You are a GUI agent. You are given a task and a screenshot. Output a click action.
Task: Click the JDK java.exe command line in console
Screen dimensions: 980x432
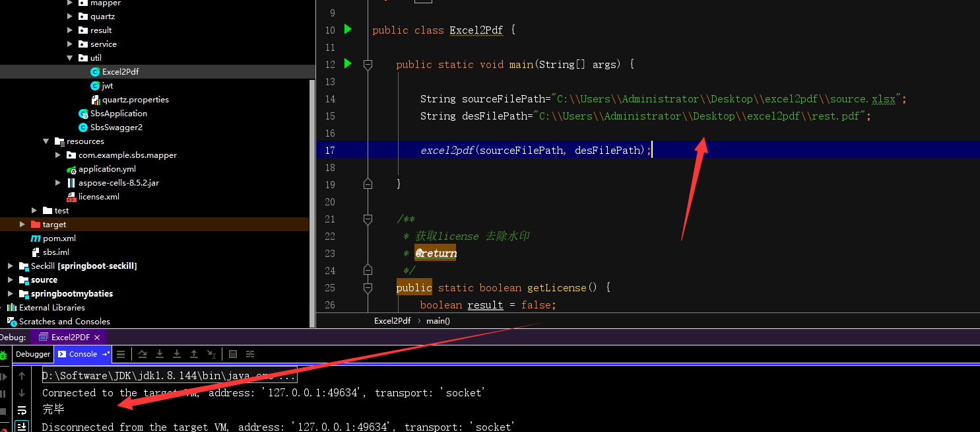click(169, 375)
